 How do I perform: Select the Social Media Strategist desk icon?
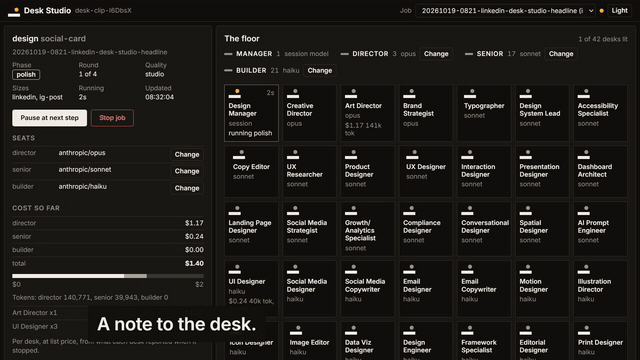tap(293, 211)
